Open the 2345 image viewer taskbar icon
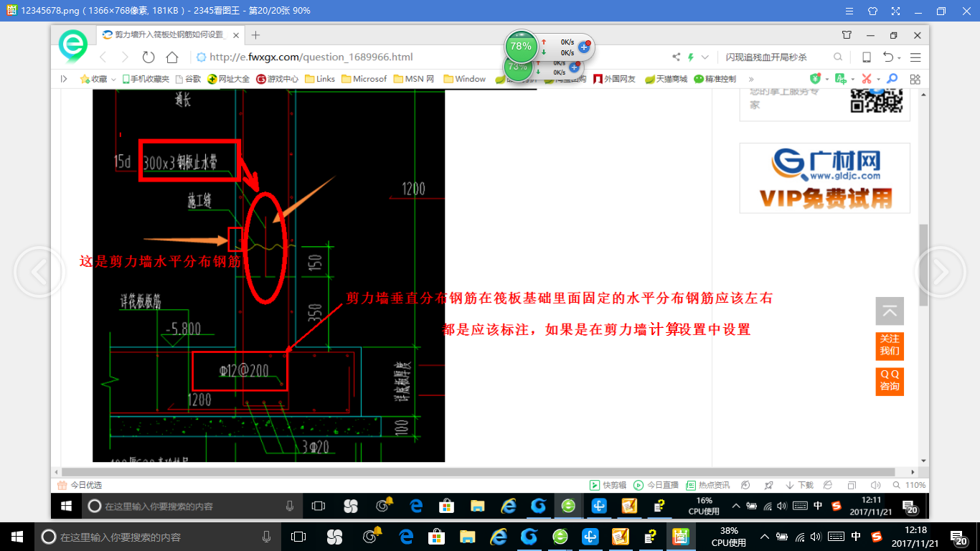This screenshot has height=551, width=980. pyautogui.click(x=680, y=537)
